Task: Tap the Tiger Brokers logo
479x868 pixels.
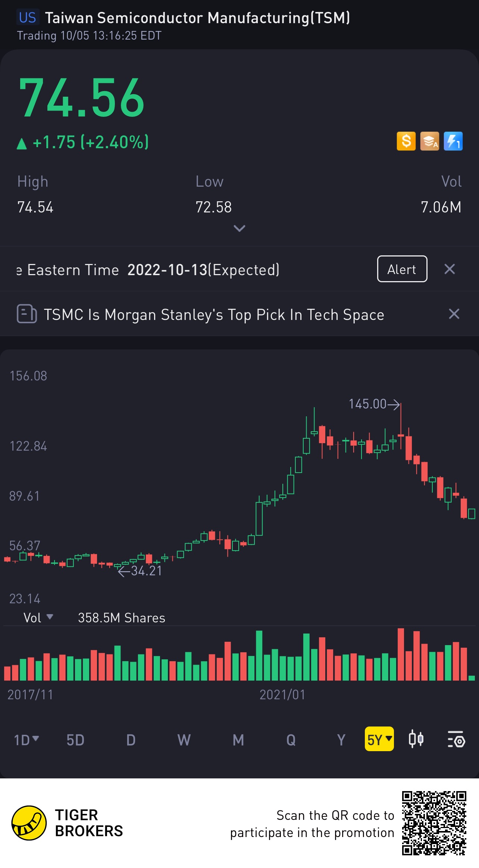Action: [x=29, y=823]
